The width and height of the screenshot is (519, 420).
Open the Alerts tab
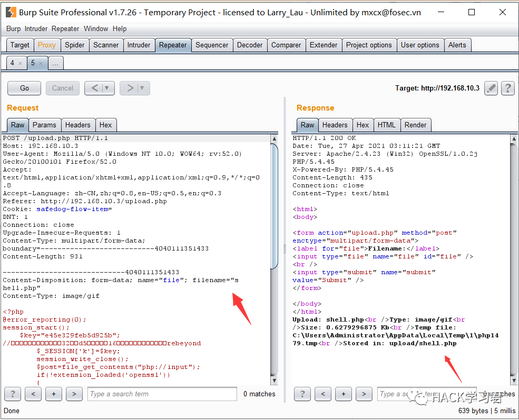[x=457, y=45]
